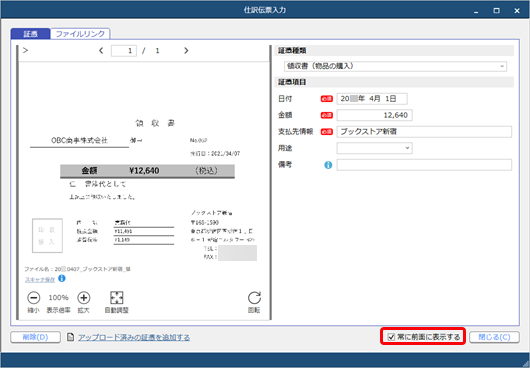Image resolution: width=530 pixels, height=368 pixels.
Task: Open the スキャナ保存 link
Action: click(x=40, y=279)
